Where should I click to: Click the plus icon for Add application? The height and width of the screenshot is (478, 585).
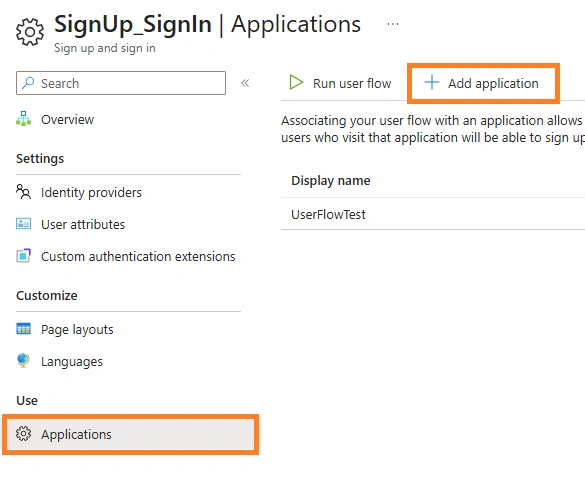point(432,82)
